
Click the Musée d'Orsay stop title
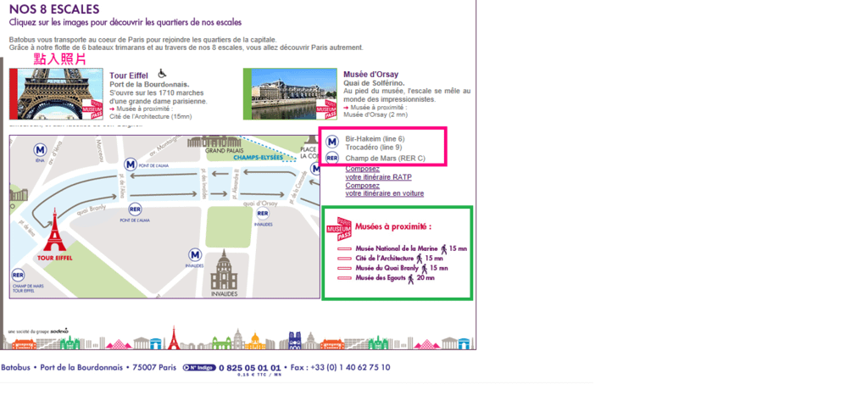click(371, 75)
